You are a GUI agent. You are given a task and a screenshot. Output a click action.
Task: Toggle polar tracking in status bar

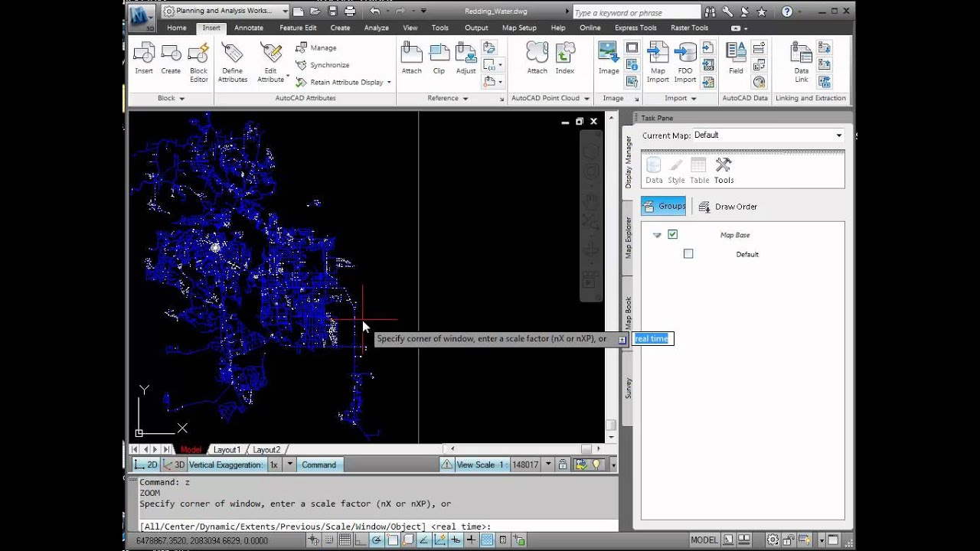tap(376, 540)
